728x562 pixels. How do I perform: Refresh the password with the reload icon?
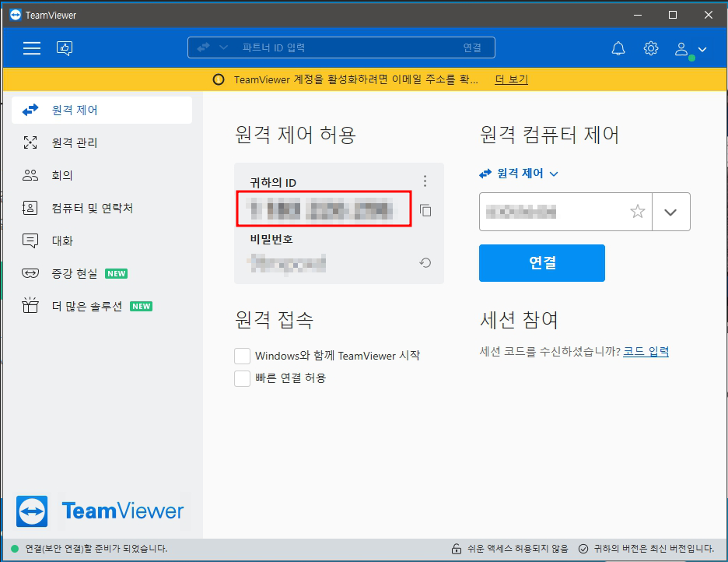pos(425,263)
